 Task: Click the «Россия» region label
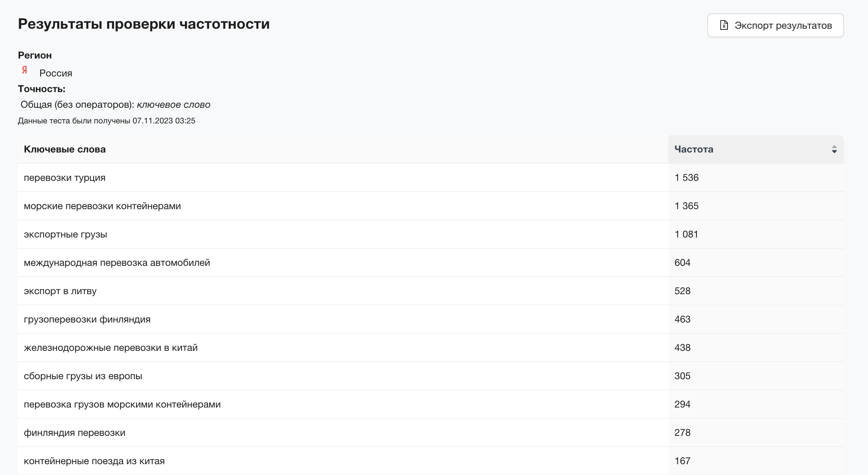pyautogui.click(x=56, y=73)
